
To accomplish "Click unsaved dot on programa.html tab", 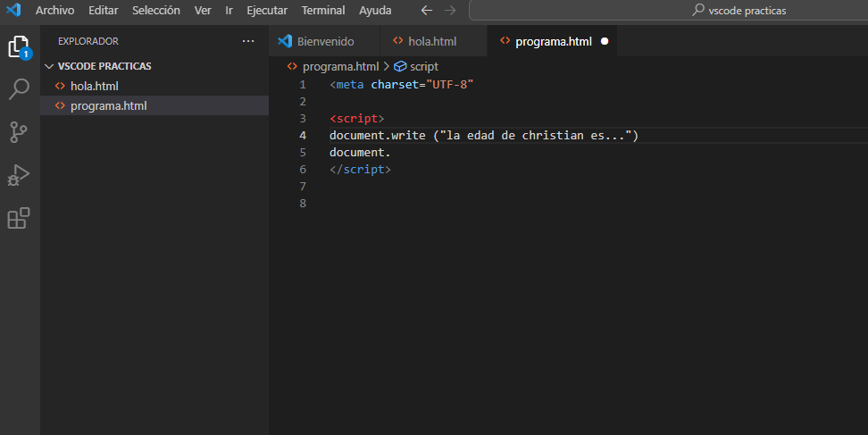I will point(605,41).
